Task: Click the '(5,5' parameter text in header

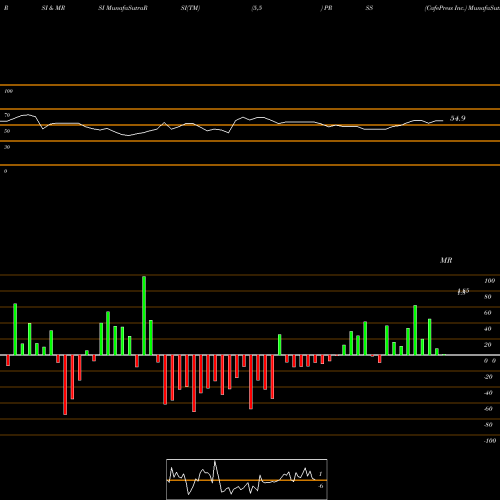Action: pos(257,8)
